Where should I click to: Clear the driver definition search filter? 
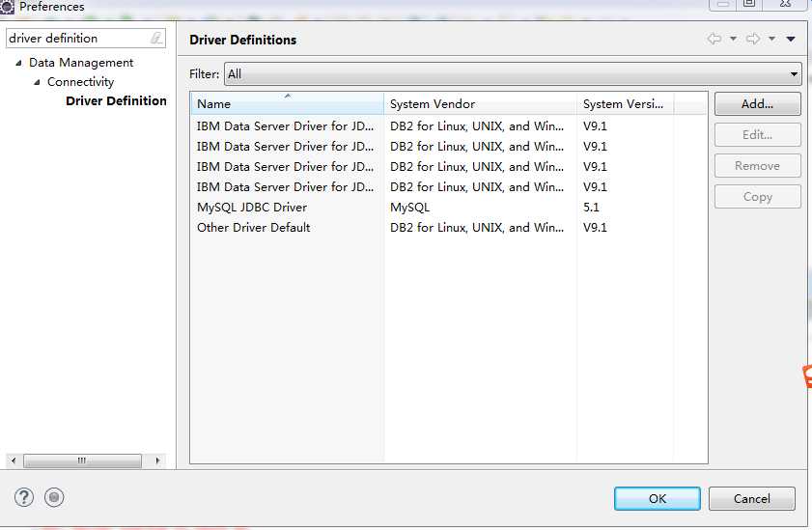click(156, 38)
